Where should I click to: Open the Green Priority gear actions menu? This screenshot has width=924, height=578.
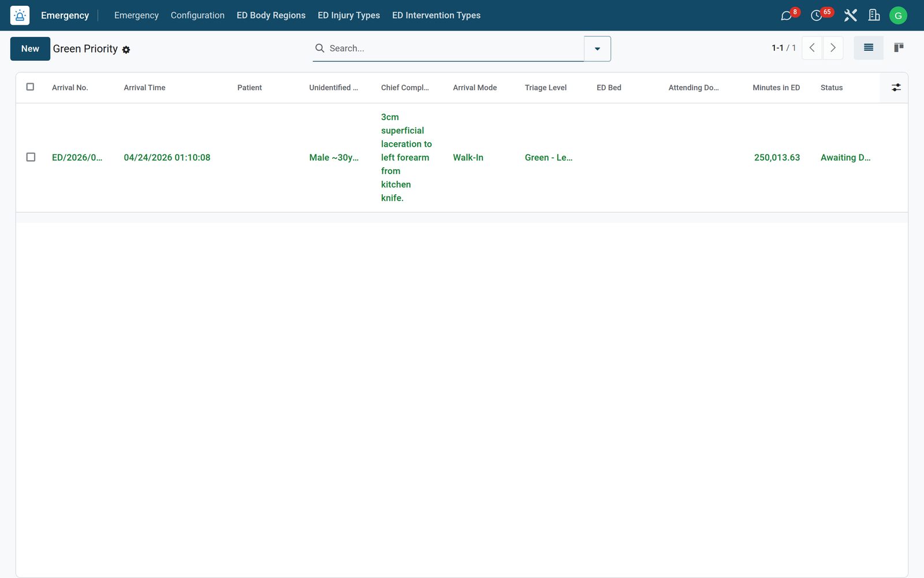(126, 50)
